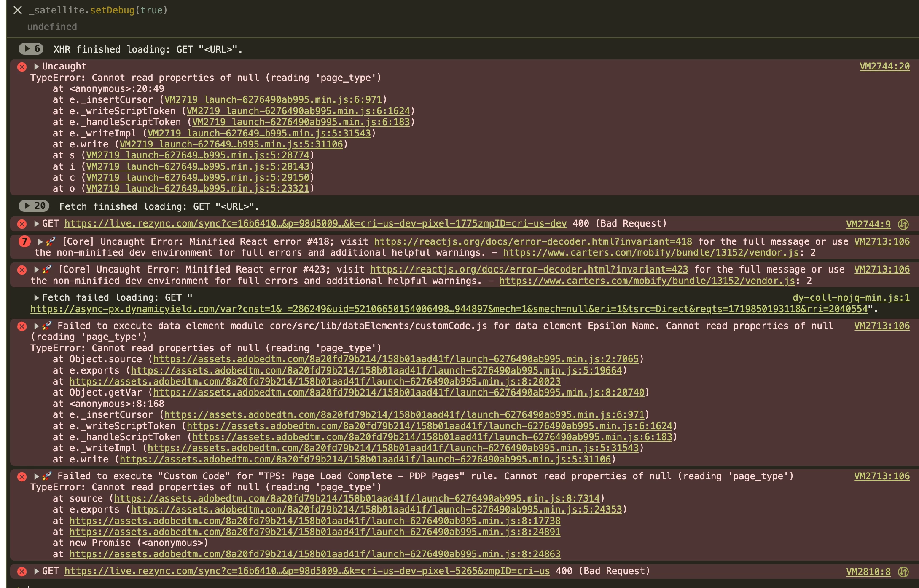Click the red error icon beside Uncaught

coord(22,67)
